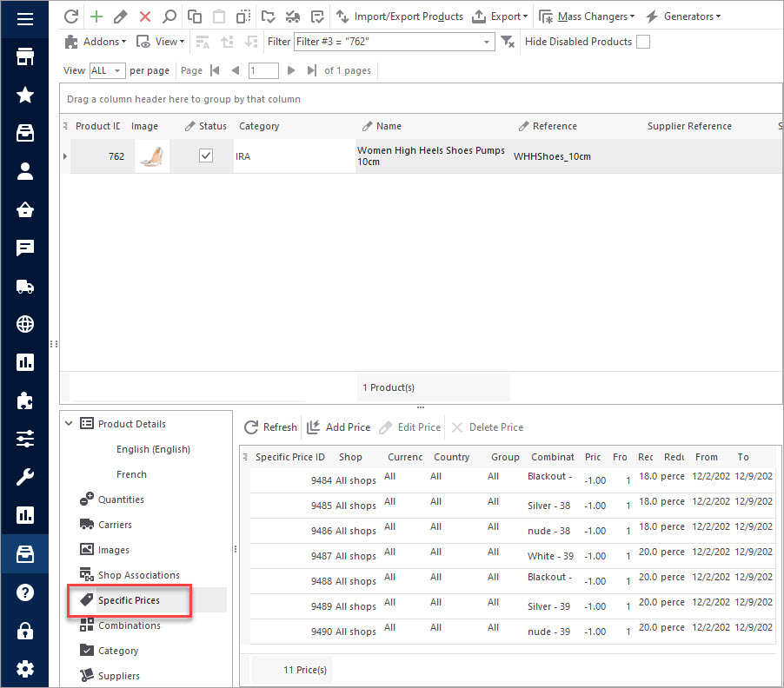The width and height of the screenshot is (784, 688).
Task: Click the high heels product thumbnail
Action: [152, 156]
